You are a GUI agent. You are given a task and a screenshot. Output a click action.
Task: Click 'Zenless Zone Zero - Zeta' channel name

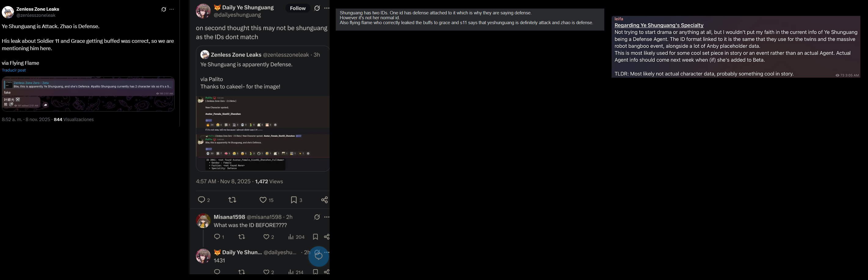tap(31, 83)
